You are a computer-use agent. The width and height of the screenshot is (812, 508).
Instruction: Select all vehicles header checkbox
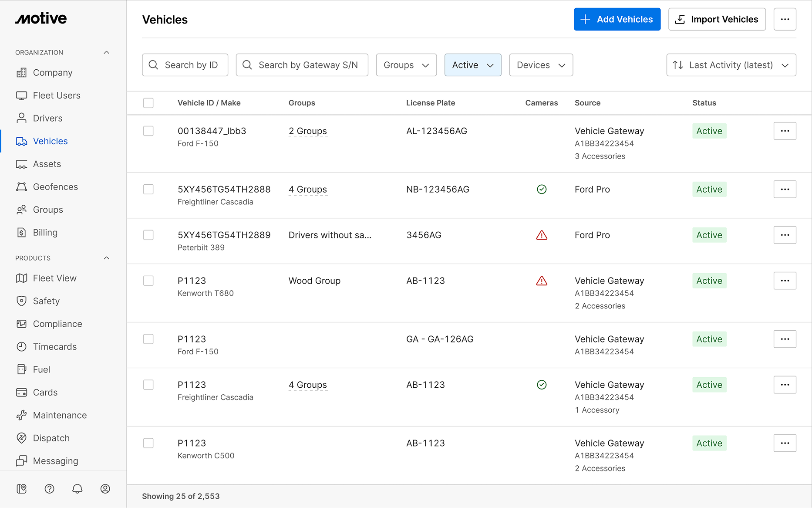click(x=148, y=103)
